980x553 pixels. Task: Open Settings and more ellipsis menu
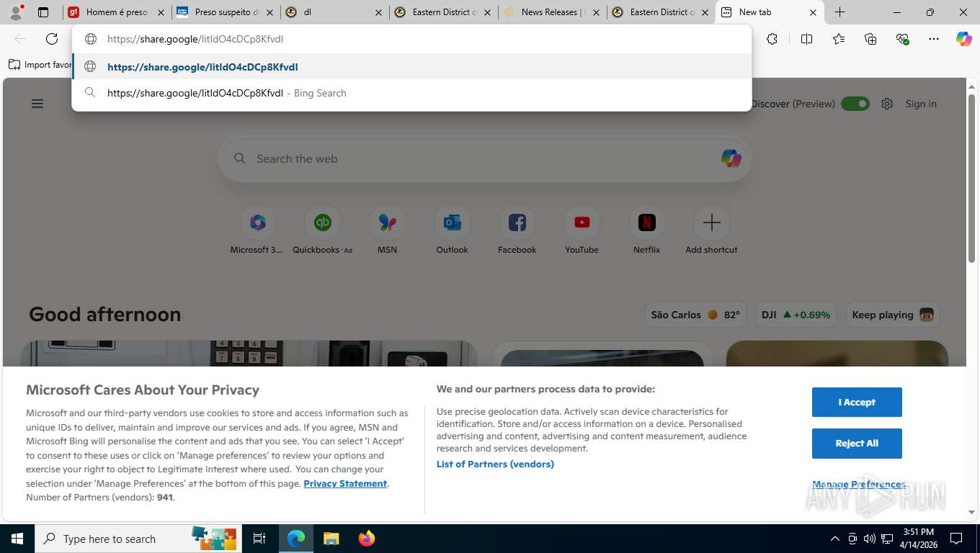[x=934, y=39]
